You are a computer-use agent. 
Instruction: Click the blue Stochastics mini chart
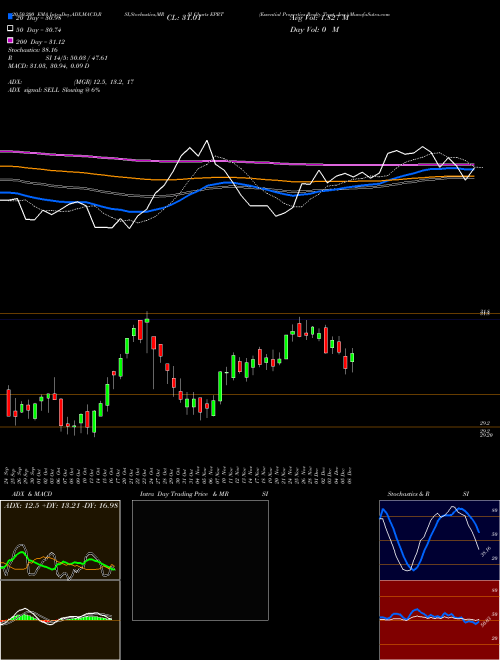(x=439, y=540)
